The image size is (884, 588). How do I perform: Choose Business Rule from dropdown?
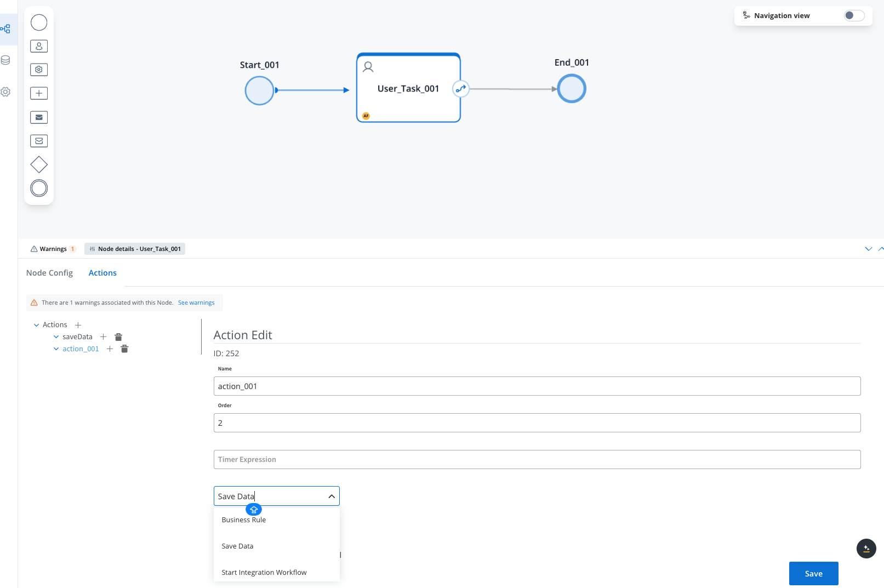point(277,520)
